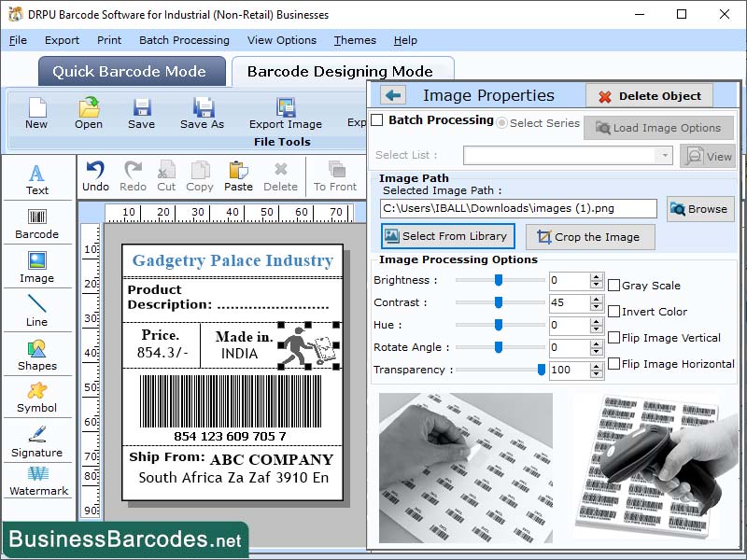Screen dimensions: 747x560
Task: Open the Batch Processing menu
Action: click(x=184, y=40)
